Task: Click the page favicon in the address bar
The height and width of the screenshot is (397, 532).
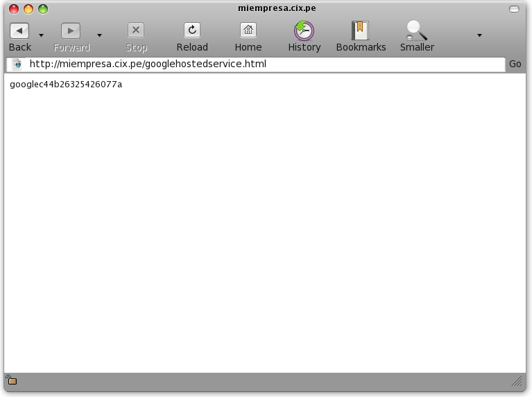Action: coord(17,64)
